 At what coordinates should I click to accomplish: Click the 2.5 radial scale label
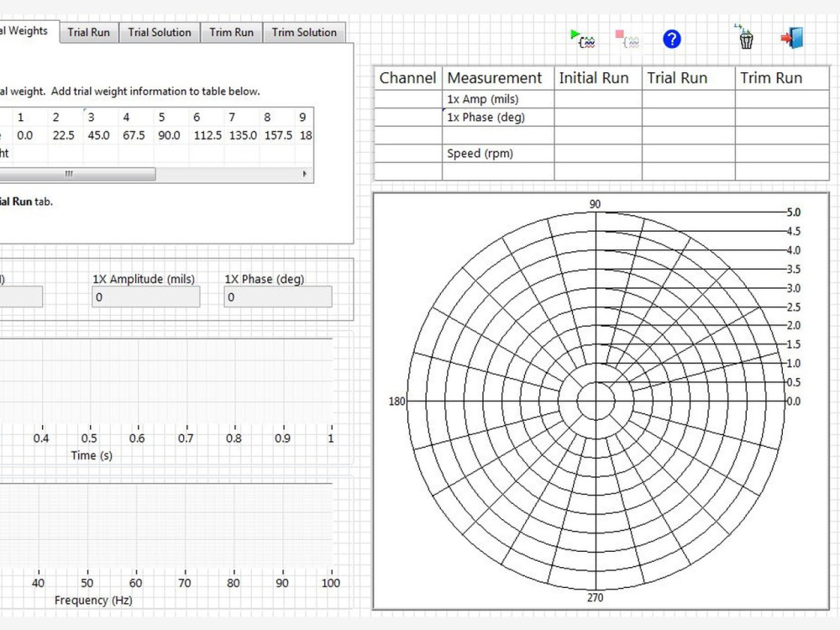point(794,307)
